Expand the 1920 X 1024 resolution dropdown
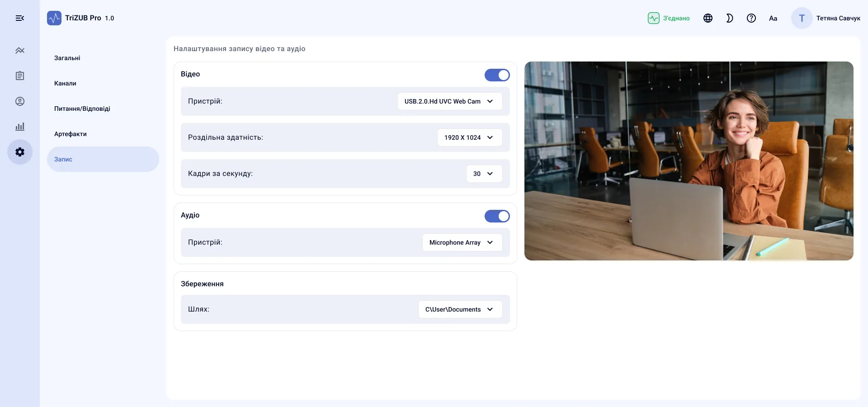Screen dimensions: 868x407 (470, 137)
